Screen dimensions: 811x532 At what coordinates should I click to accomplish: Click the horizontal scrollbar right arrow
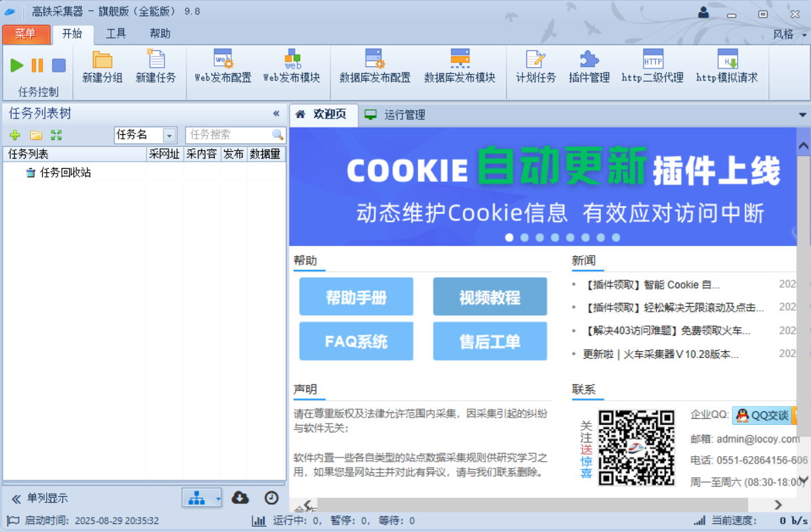pos(778,505)
